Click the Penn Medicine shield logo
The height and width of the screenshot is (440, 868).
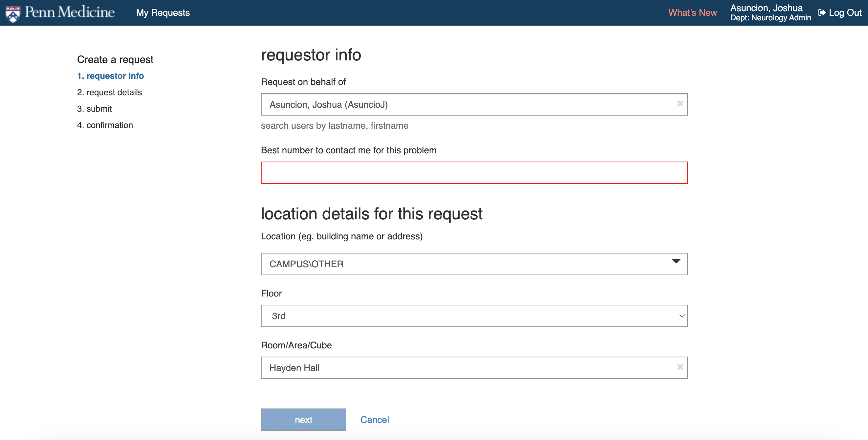point(13,13)
